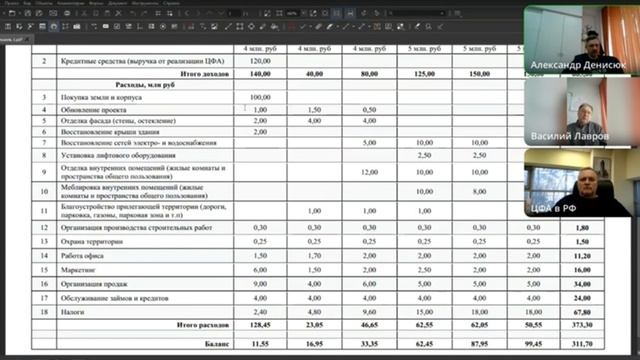Click 'Итого расходов' label
640x360 pixels.
click(202, 325)
